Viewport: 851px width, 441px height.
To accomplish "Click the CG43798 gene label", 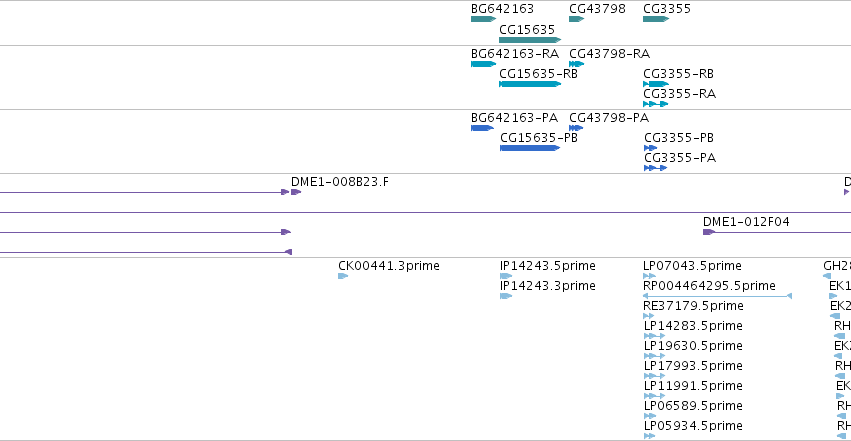I will [x=597, y=9].
